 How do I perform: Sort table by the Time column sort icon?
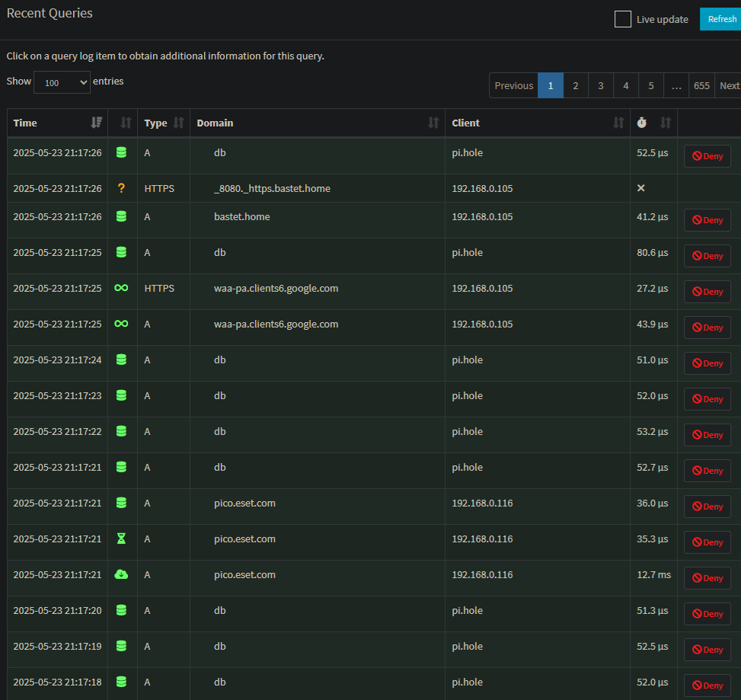96,123
